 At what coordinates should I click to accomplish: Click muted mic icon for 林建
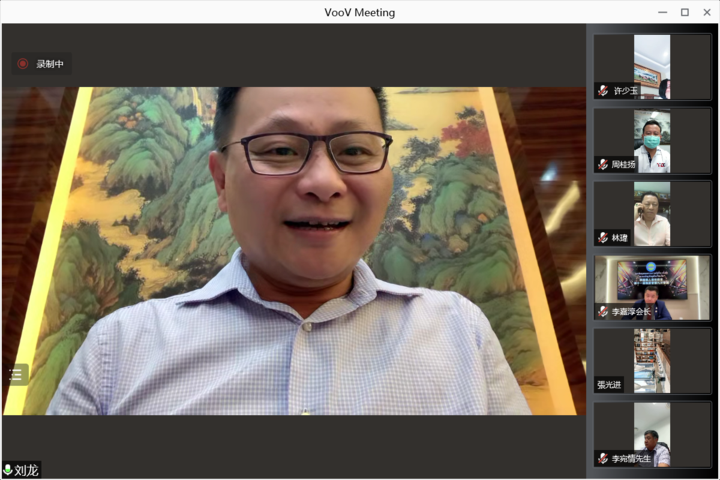pos(603,238)
